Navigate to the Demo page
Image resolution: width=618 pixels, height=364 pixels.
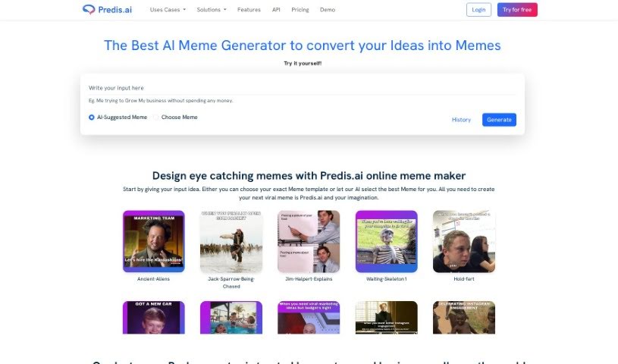click(x=327, y=10)
